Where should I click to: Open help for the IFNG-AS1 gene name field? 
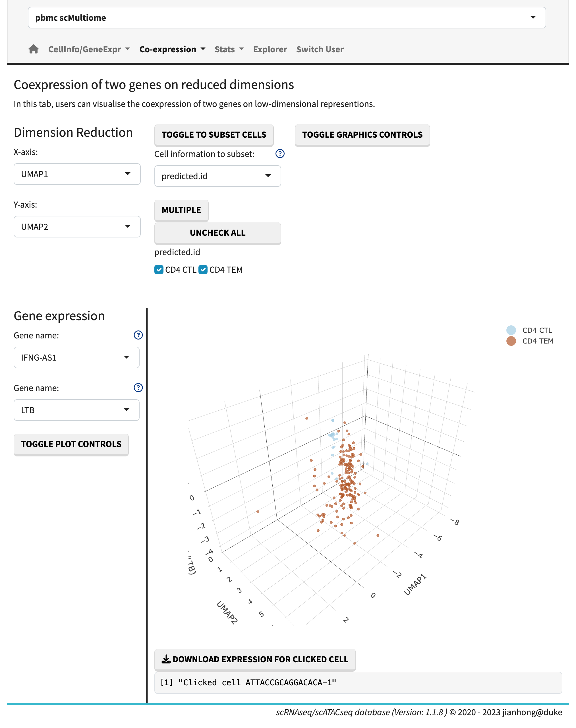pos(138,335)
